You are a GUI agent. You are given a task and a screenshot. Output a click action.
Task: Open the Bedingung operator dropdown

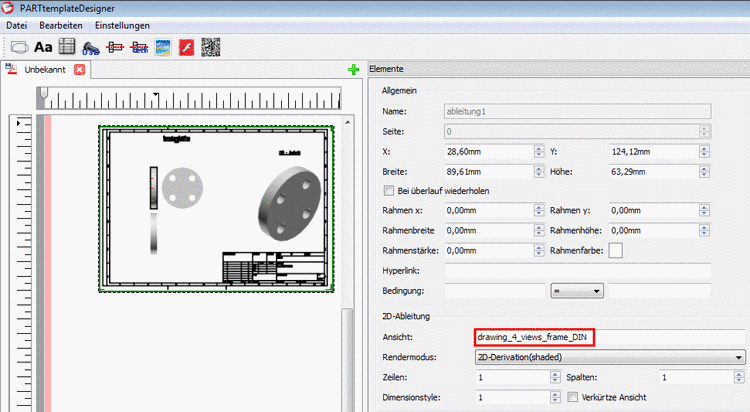577,291
